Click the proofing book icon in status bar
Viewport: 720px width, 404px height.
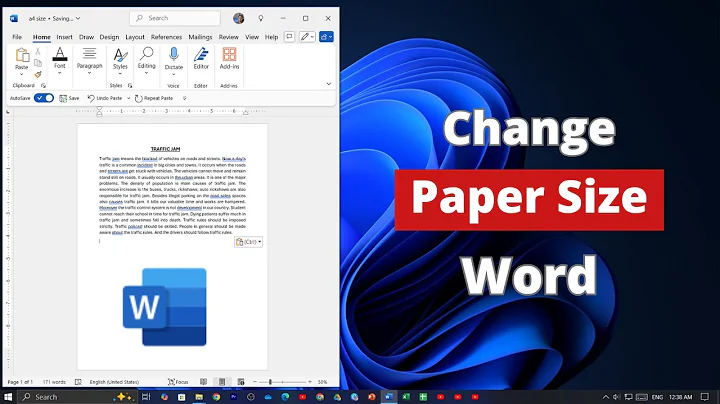[78, 382]
